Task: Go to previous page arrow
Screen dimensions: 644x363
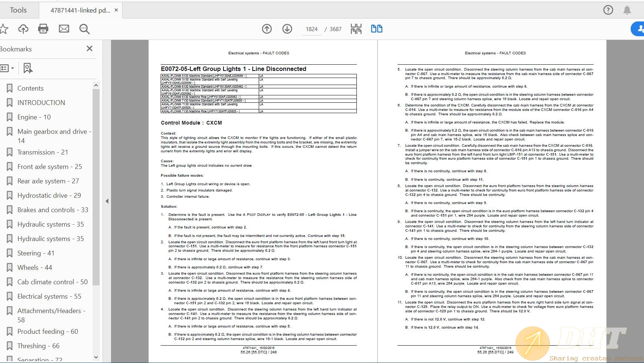Action: (267, 29)
